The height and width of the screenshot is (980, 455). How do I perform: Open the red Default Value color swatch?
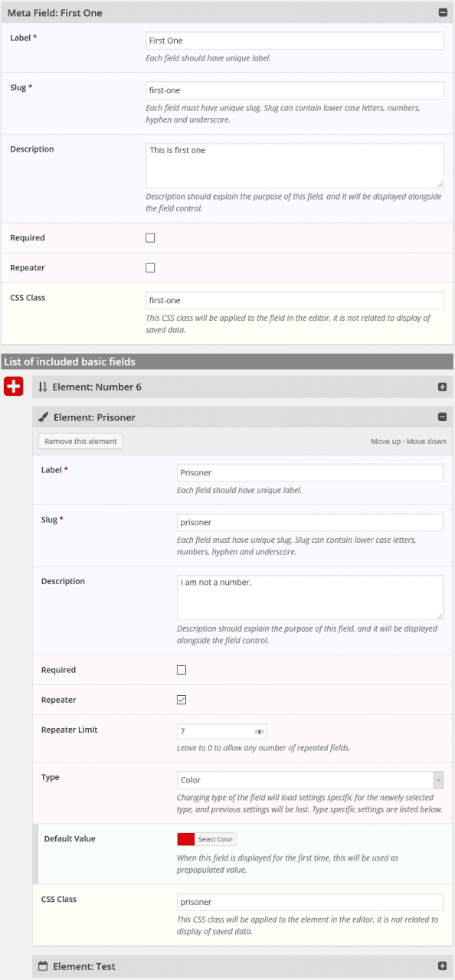click(185, 839)
